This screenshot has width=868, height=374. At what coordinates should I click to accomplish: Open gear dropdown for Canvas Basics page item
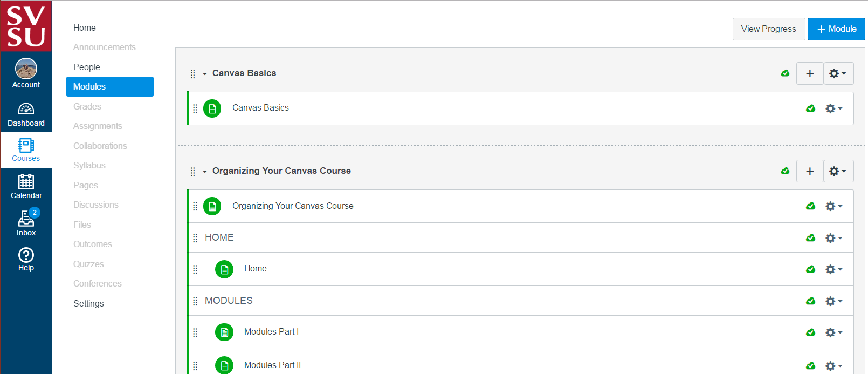(x=833, y=108)
